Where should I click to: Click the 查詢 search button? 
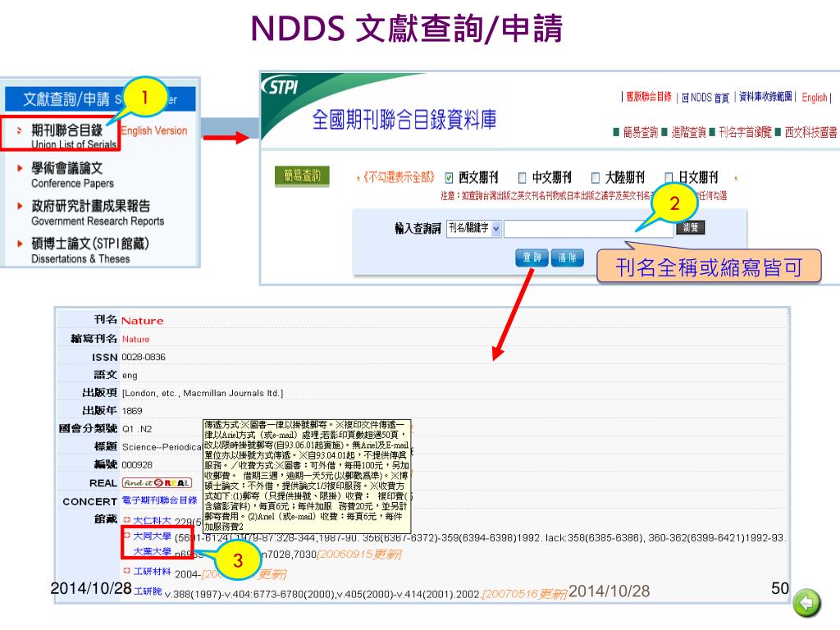point(532,258)
